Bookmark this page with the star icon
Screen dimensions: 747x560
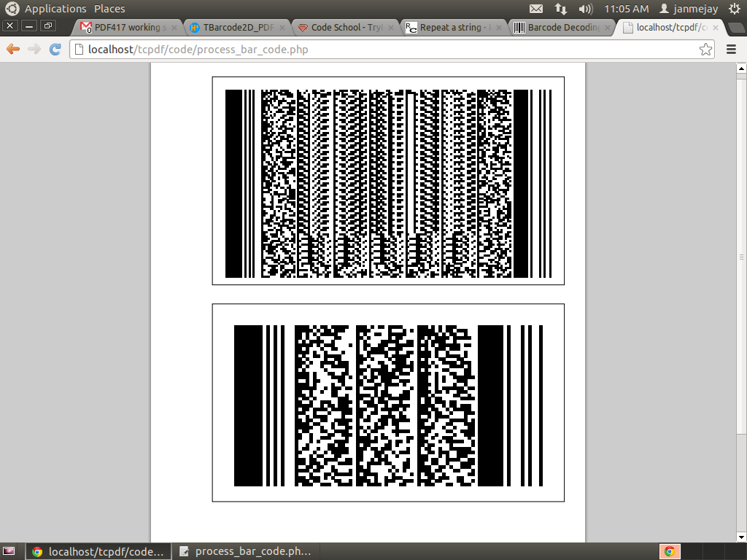[705, 50]
